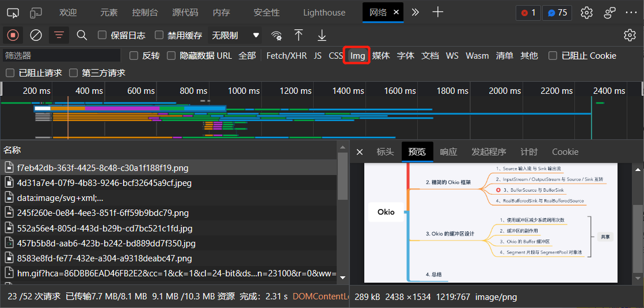Click the Okio mind map preview image
Screen dimensions: 644x308
point(491,223)
